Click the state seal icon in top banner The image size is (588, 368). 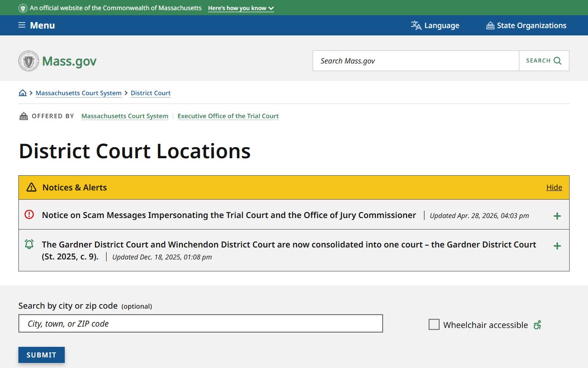point(23,8)
